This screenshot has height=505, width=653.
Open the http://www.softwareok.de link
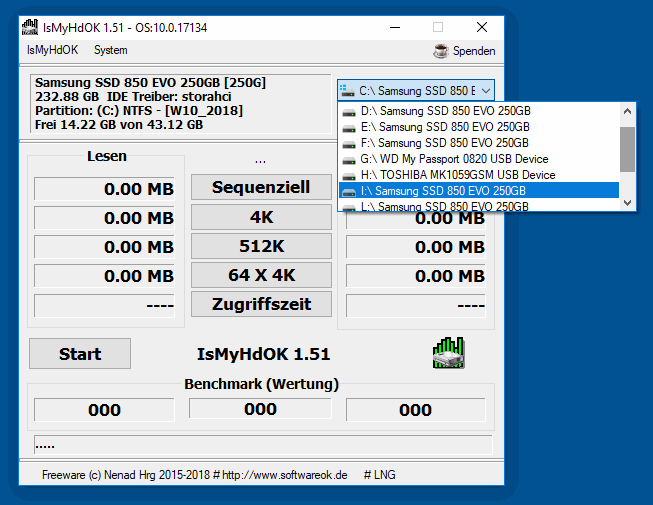[285, 475]
